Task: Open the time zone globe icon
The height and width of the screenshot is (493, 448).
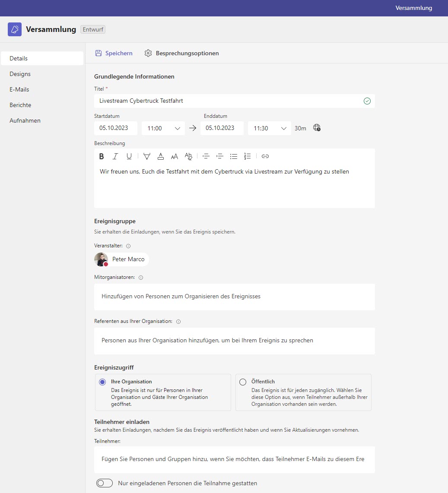Action: [x=317, y=128]
